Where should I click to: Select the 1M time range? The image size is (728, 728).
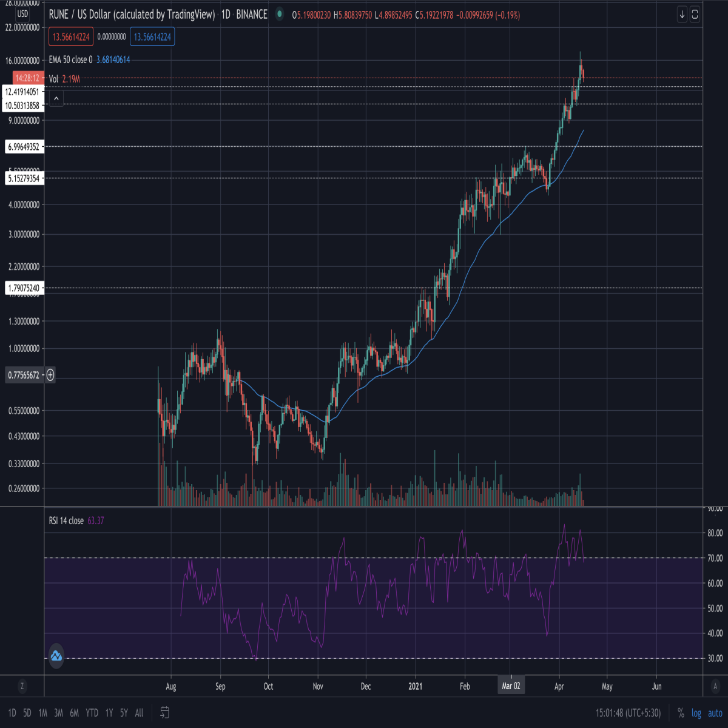[x=42, y=713]
